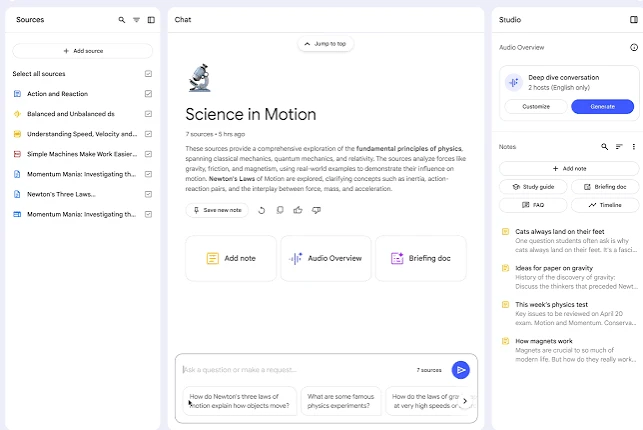The height and width of the screenshot is (430, 643).
Task: Save new note from summary
Action: (x=217, y=210)
